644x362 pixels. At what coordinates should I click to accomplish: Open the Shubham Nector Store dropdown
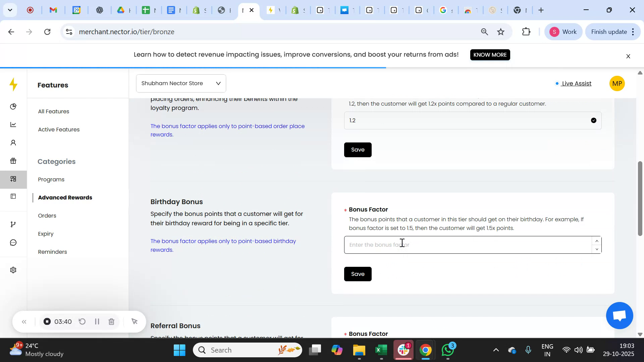(x=181, y=83)
